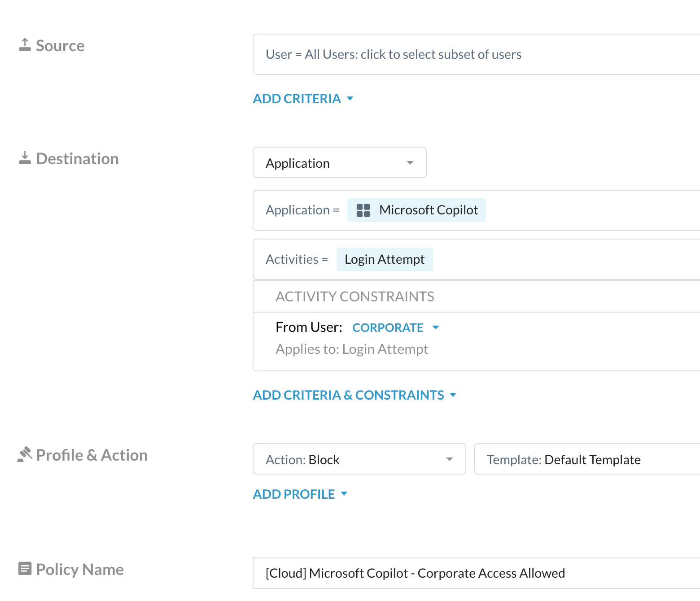Screen dimensions: 700x601
Task: Click the 'Applies to: Login Attempt' text
Action: pyautogui.click(x=352, y=349)
